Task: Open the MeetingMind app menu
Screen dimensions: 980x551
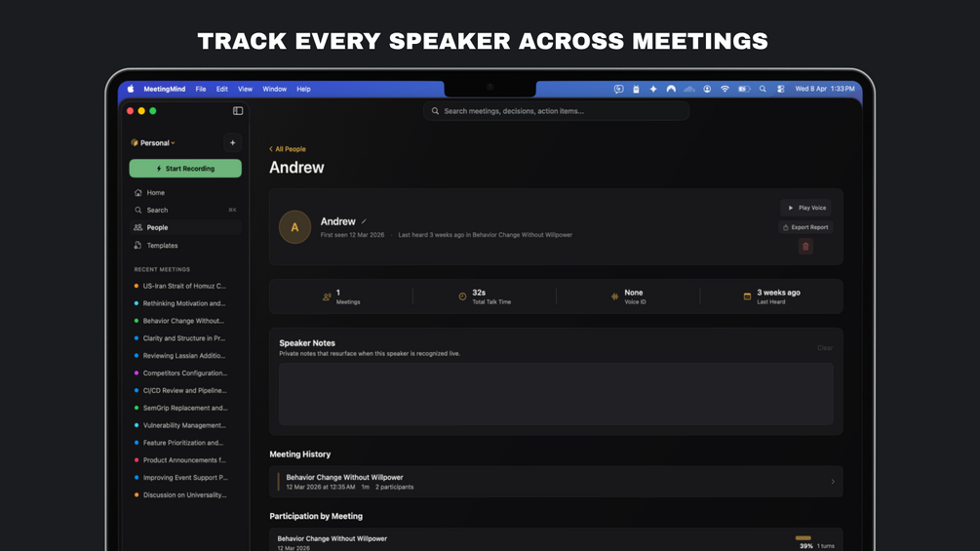Action: [165, 89]
